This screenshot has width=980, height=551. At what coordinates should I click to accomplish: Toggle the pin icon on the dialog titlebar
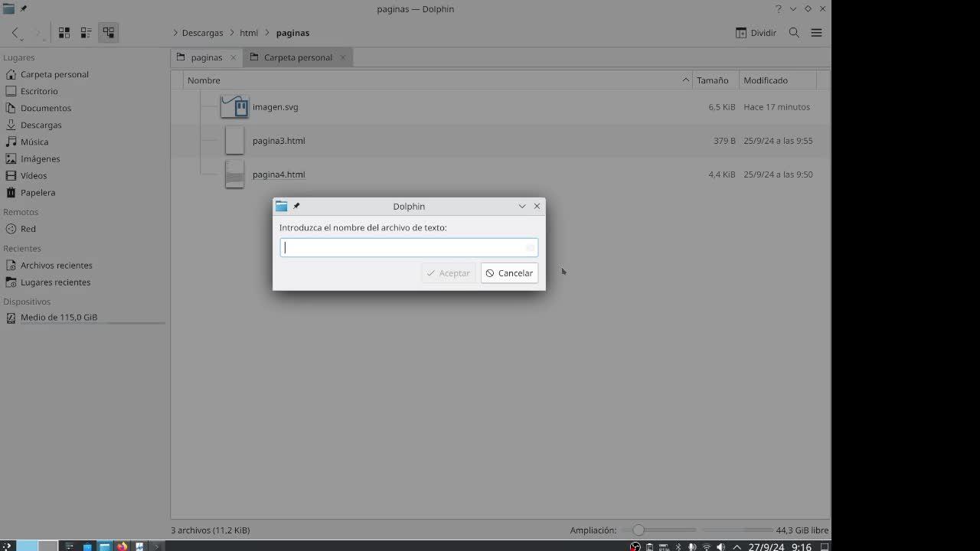click(x=296, y=206)
